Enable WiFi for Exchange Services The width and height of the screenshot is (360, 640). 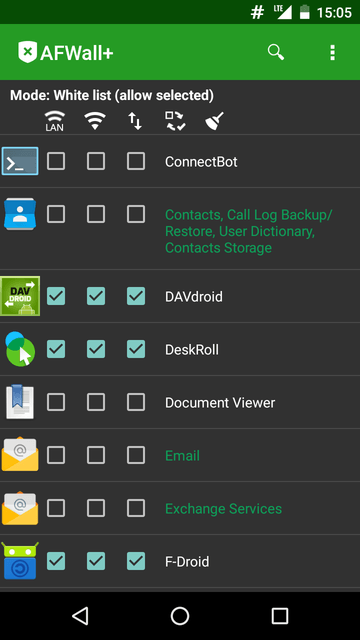tap(96, 508)
